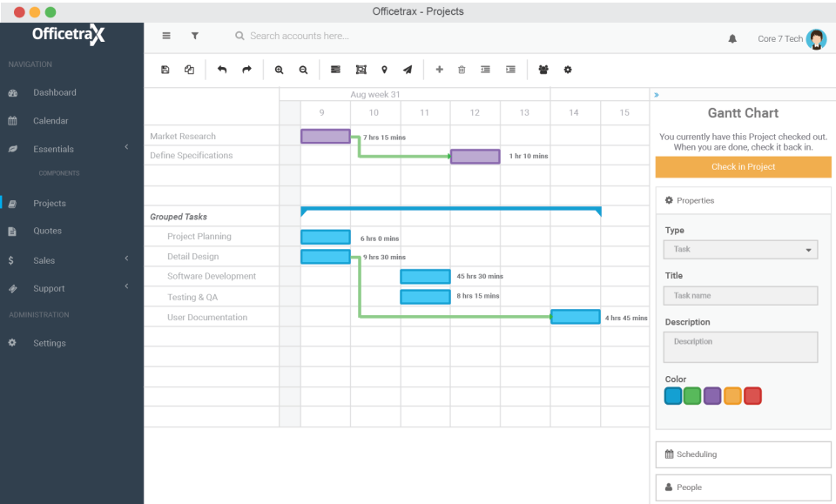Click the Core 7 Tech user avatar

click(x=816, y=39)
